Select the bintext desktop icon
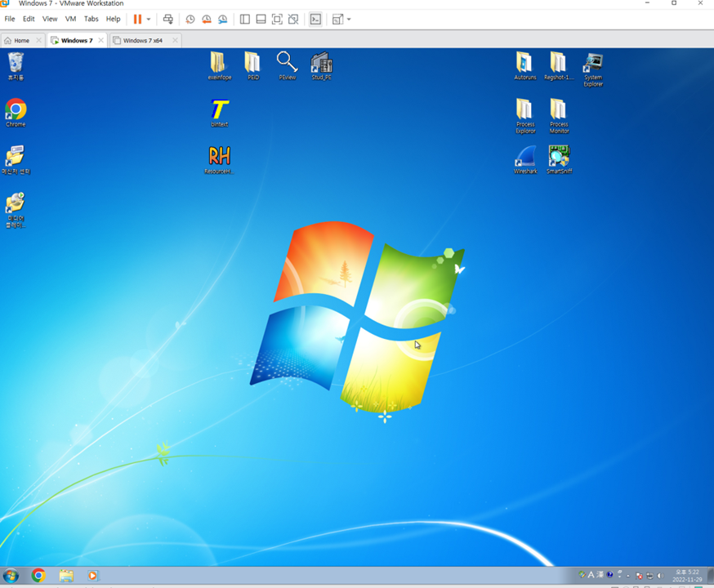This screenshot has height=588, width=714. 220,113
